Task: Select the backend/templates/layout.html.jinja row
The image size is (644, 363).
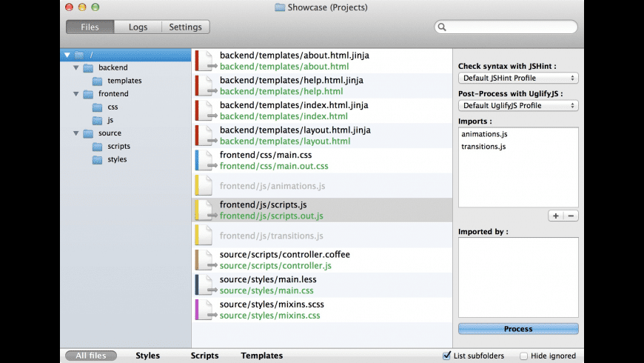Action: pos(322,136)
